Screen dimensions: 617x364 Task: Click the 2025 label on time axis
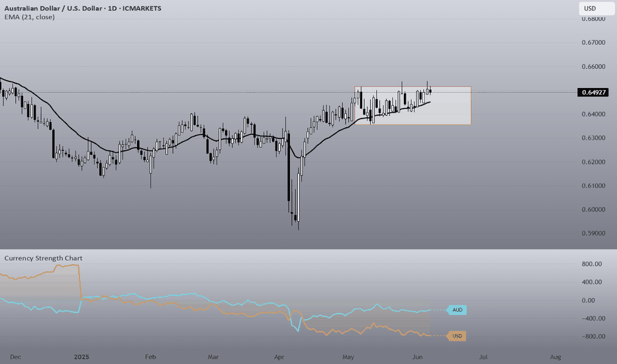point(81,357)
